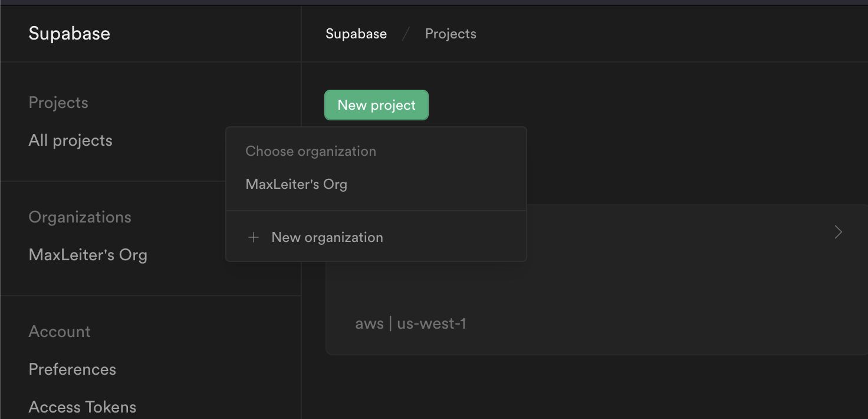
Task: Click the Projects sidebar section header
Action: [x=58, y=102]
